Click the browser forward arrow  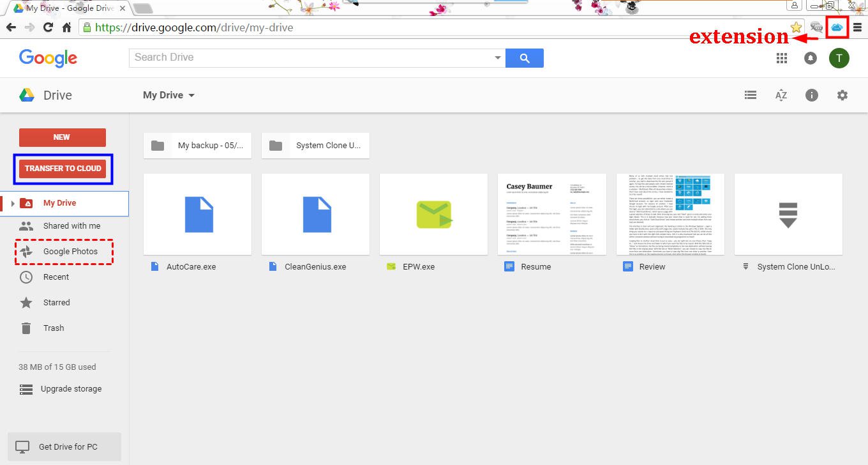click(29, 27)
